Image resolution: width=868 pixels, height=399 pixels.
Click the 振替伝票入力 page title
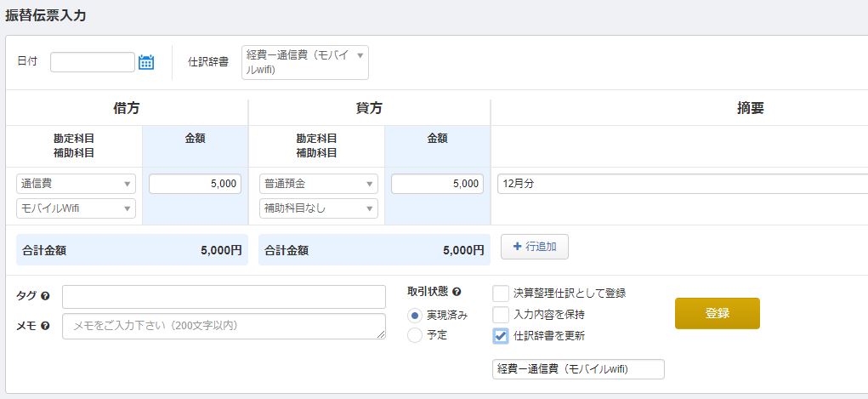45,15
